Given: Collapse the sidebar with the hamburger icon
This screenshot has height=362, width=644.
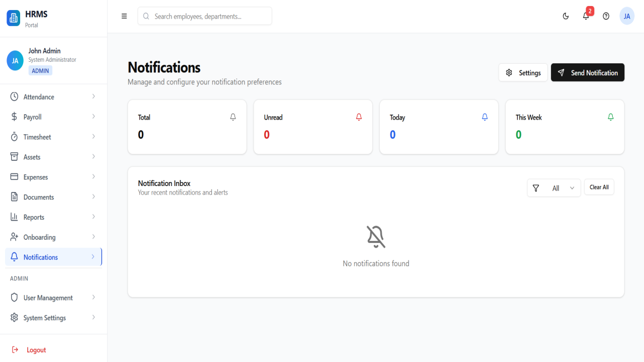Looking at the screenshot, I should click(124, 16).
